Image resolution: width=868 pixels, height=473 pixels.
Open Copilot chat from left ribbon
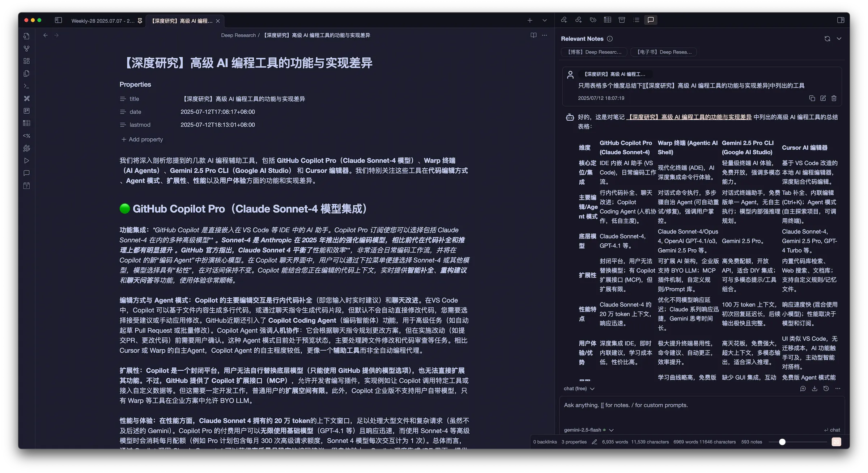click(x=26, y=173)
